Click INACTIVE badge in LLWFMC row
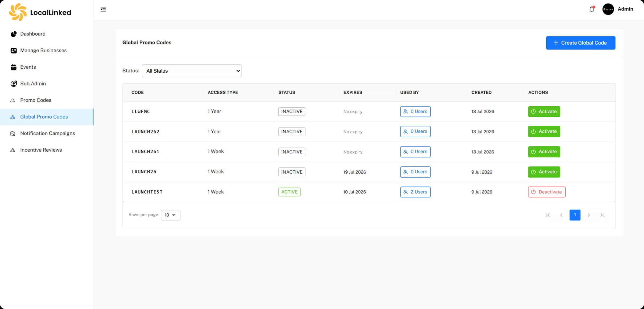Image resolution: width=644 pixels, height=309 pixels. tap(292, 111)
